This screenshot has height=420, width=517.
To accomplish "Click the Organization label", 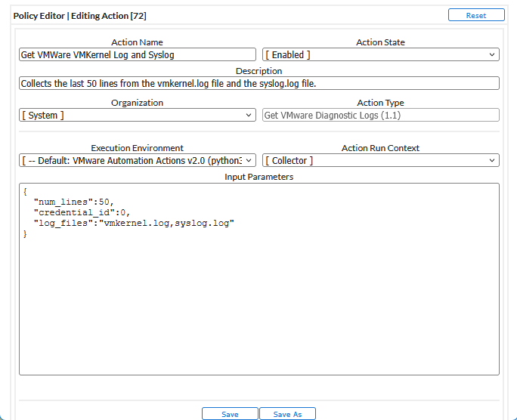I will point(137,103).
